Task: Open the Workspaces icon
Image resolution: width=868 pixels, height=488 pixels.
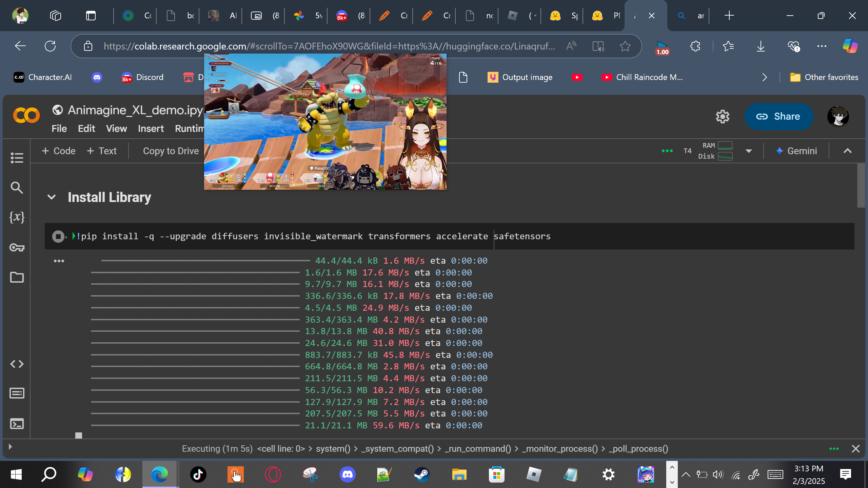Action: pos(55,16)
